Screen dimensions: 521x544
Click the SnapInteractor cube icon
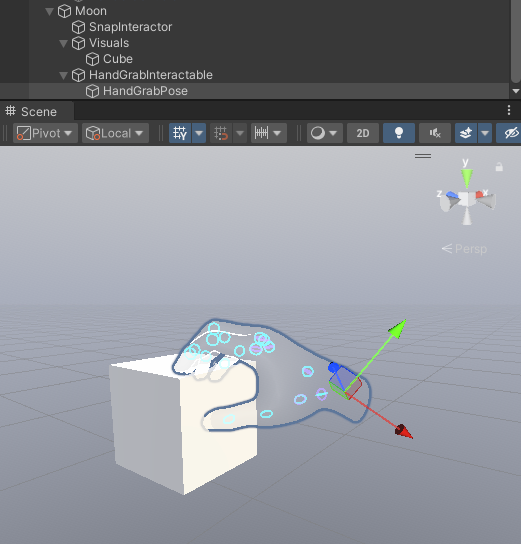pos(78,27)
